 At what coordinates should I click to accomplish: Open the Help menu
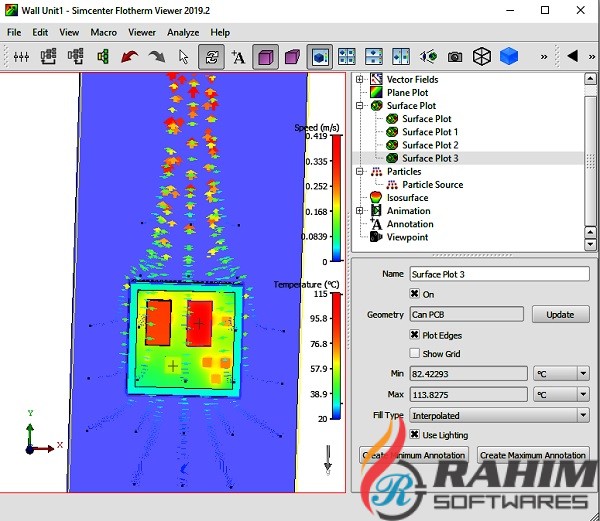click(x=220, y=33)
